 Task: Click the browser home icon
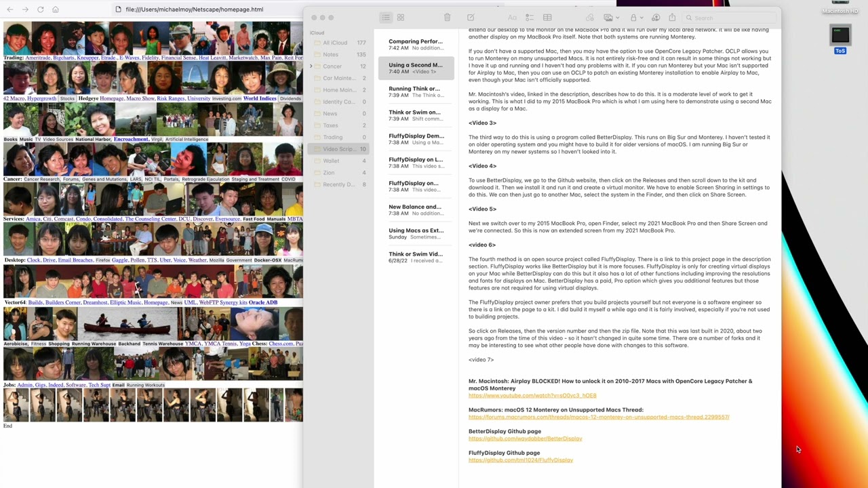[x=56, y=9]
